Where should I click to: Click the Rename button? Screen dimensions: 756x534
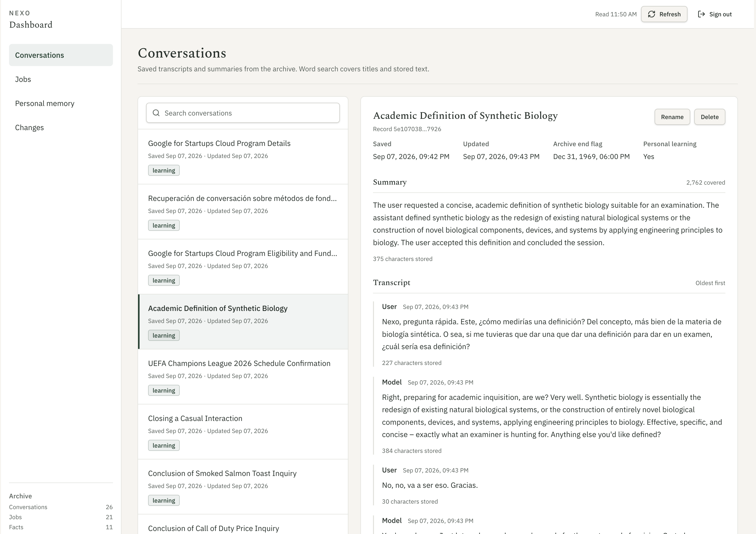coord(672,117)
